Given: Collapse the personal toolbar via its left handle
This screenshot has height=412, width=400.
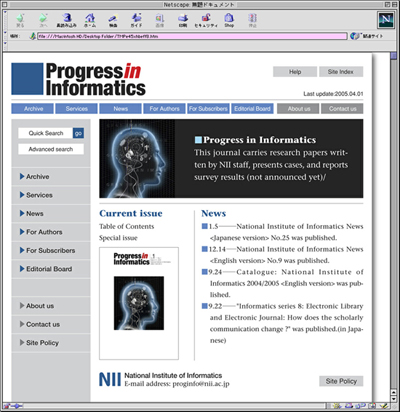Looking at the screenshot, I should [5, 46].
